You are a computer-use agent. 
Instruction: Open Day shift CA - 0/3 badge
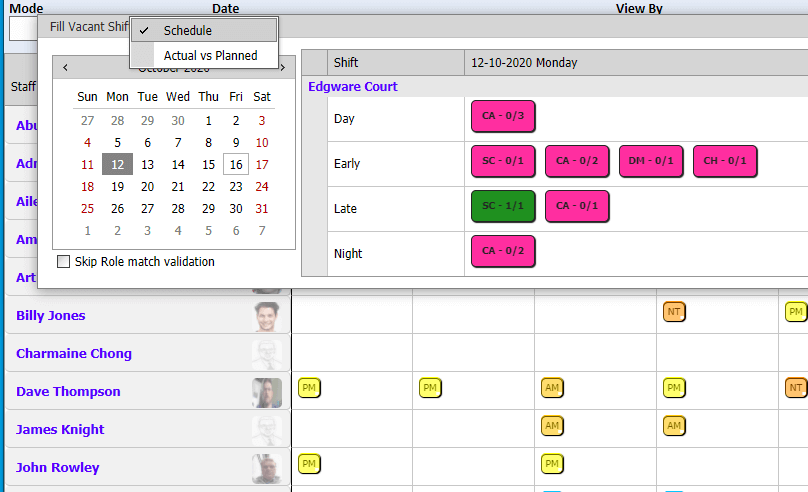[x=503, y=116]
